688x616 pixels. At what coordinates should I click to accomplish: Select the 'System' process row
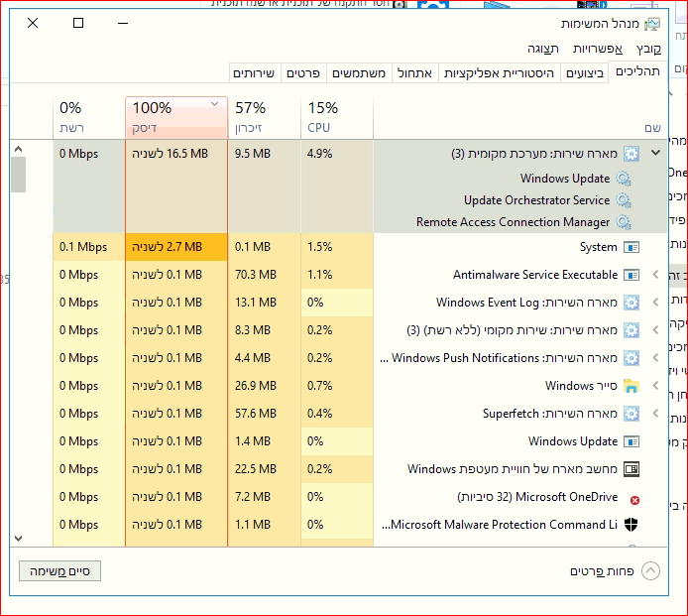click(360, 247)
